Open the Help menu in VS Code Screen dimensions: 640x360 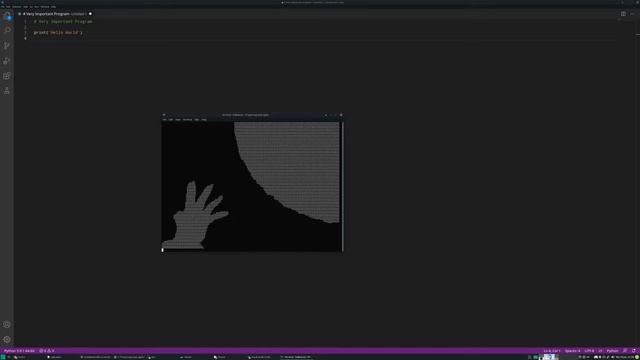click(53, 7)
